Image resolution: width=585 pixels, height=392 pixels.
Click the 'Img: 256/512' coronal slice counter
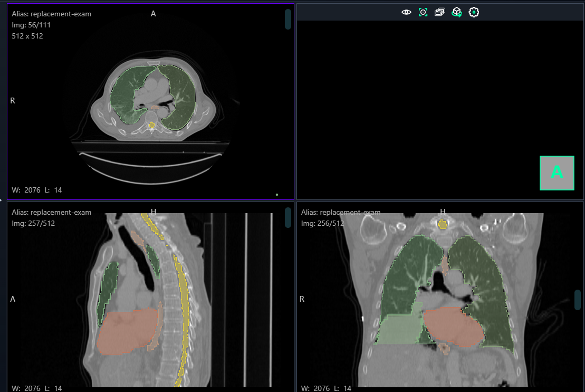pyautogui.click(x=322, y=223)
